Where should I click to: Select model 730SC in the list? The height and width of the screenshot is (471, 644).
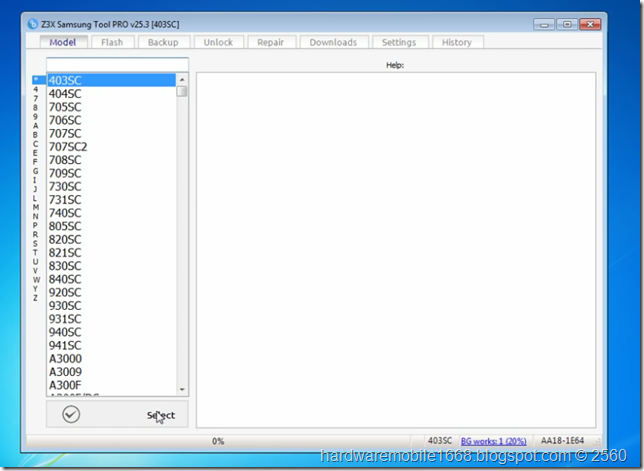111,186
